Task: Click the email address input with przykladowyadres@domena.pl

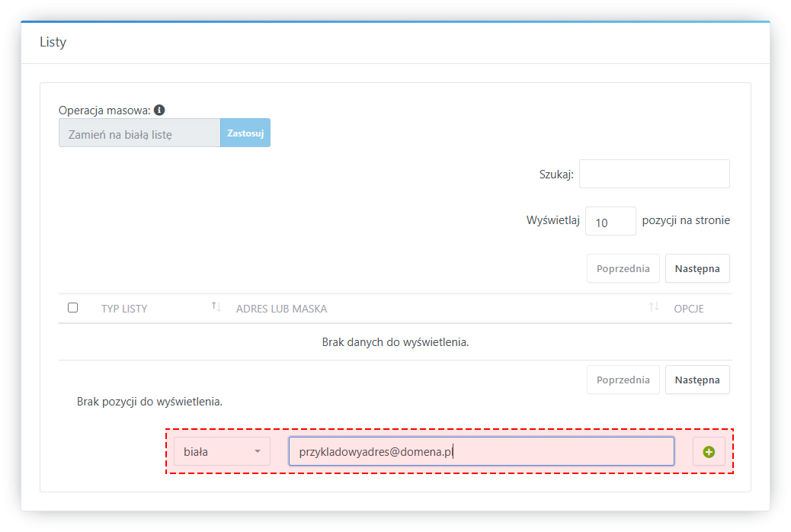Action: 481,451
